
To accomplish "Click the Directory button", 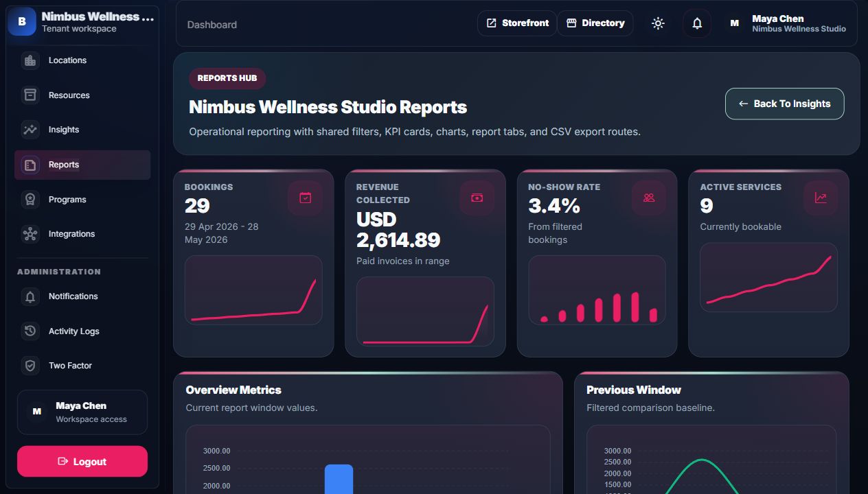I will pyautogui.click(x=595, y=23).
